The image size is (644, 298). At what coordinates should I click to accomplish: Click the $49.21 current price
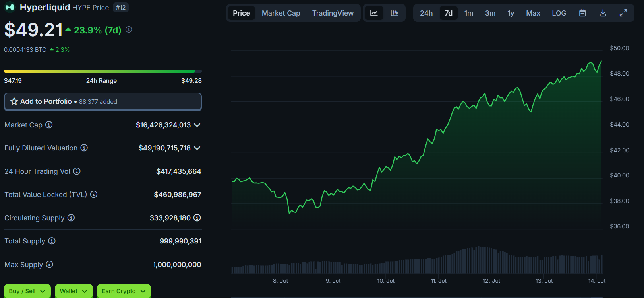pos(33,30)
